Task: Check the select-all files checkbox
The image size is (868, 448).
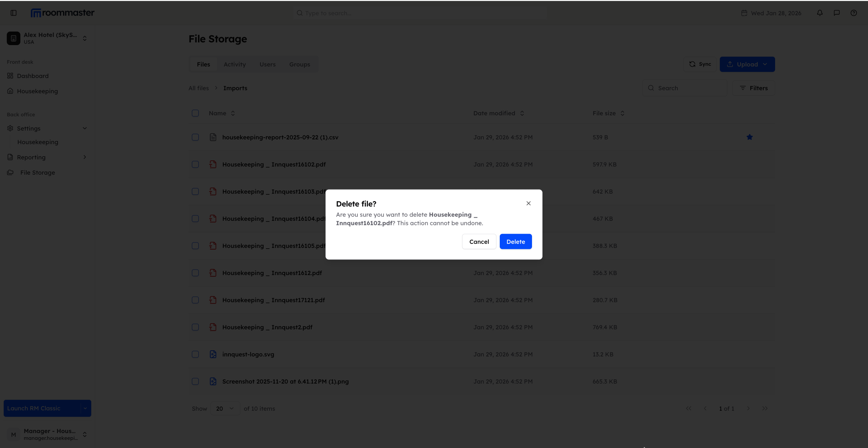Action: (195, 113)
